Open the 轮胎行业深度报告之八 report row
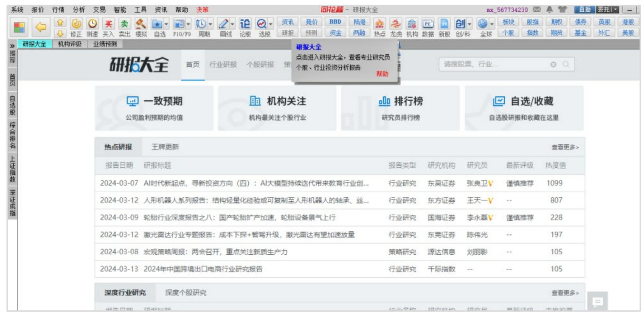Image resolution: width=644 pixels, height=318 pixels. tap(340, 217)
